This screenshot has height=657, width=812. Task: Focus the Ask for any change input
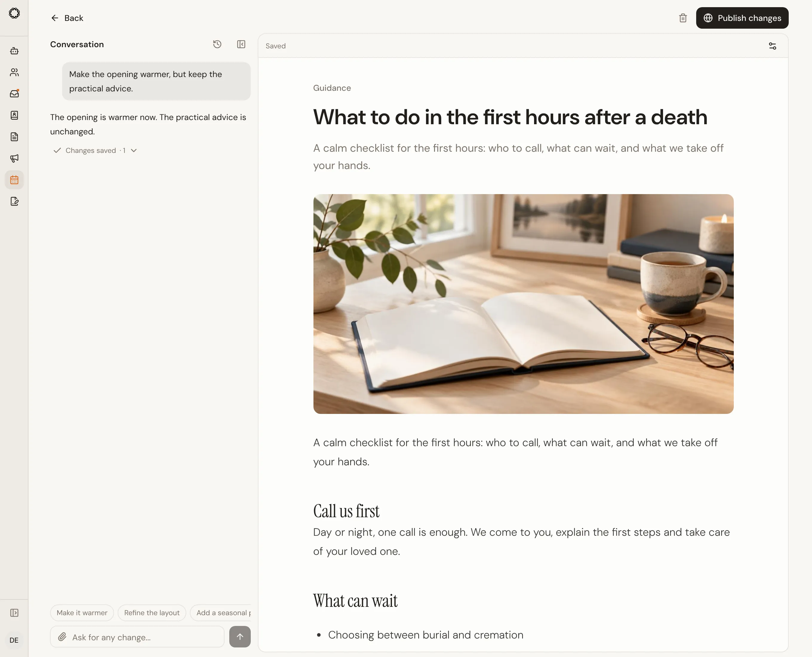point(137,637)
